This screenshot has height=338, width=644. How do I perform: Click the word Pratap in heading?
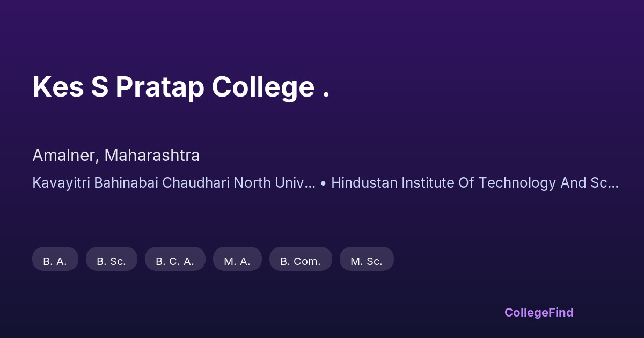coord(159,87)
